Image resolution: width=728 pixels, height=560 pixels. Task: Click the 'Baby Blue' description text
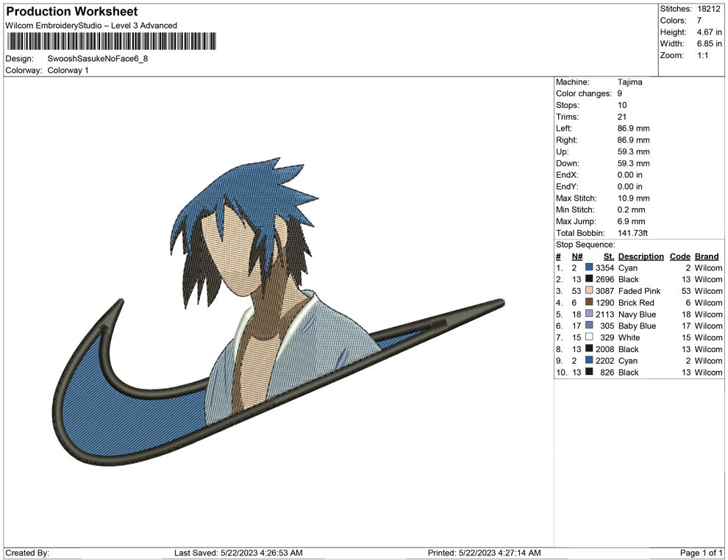tap(637, 326)
